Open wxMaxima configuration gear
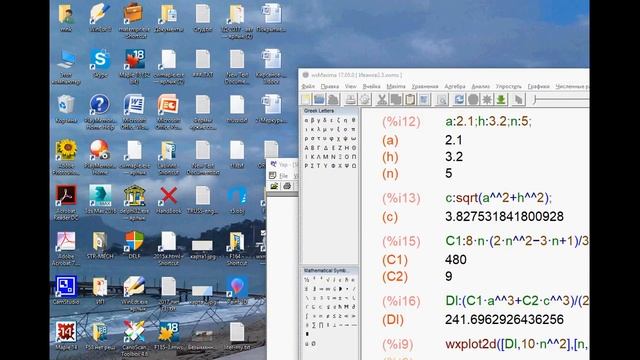 tap(364, 99)
